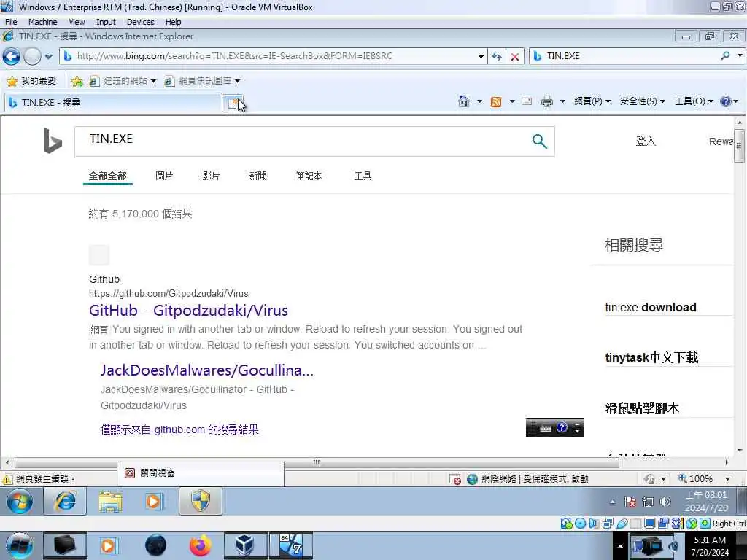Click VirtualBox cube icon on host taskbar

[x=245, y=545]
